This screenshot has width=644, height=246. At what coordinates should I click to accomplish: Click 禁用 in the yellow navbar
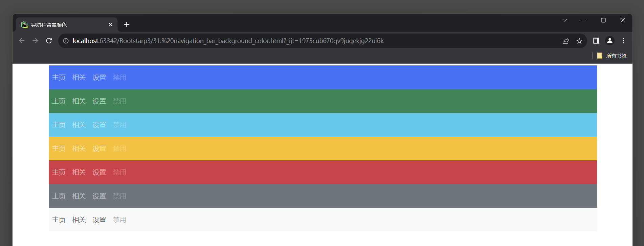[x=119, y=149]
